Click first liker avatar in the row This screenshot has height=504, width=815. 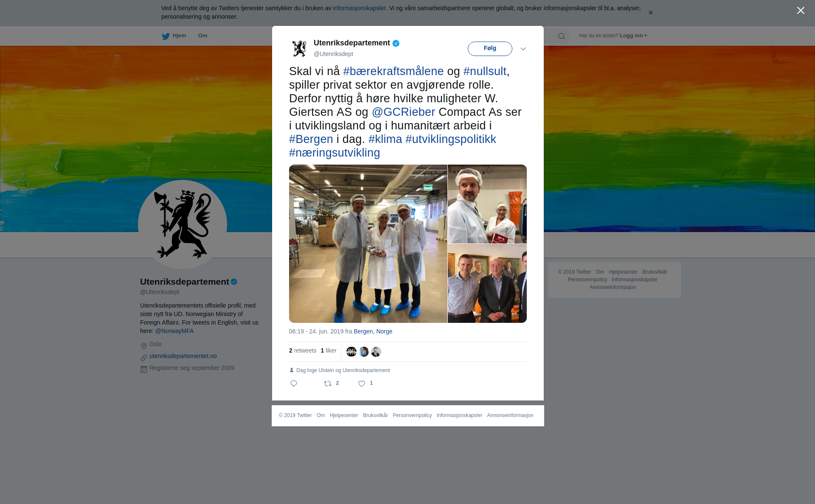pyautogui.click(x=351, y=352)
